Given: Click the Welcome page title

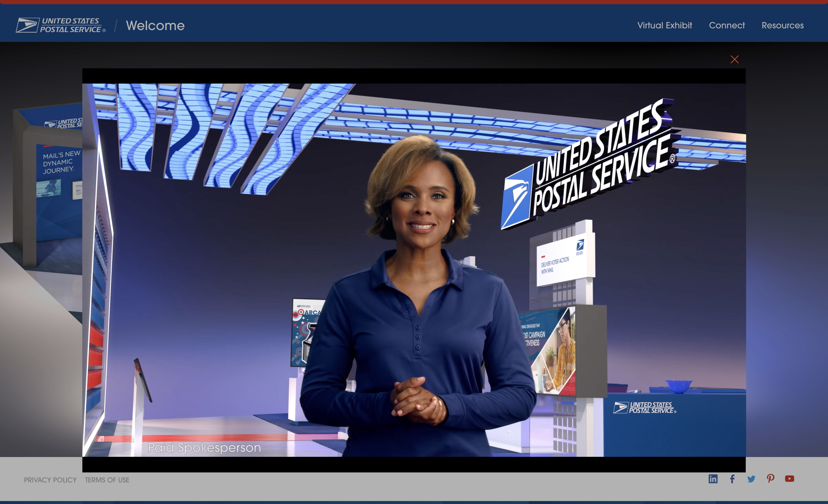Looking at the screenshot, I should pyautogui.click(x=155, y=26).
